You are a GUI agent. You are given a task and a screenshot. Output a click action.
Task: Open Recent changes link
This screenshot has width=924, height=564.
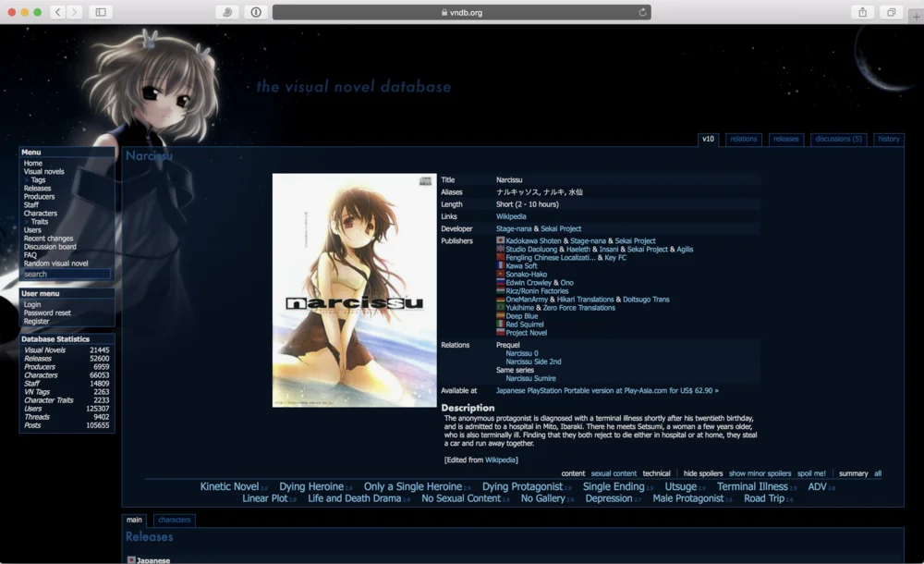[x=48, y=239]
